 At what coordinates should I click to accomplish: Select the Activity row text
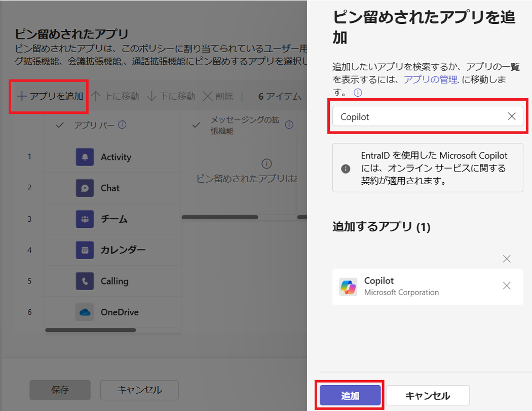[116, 157]
